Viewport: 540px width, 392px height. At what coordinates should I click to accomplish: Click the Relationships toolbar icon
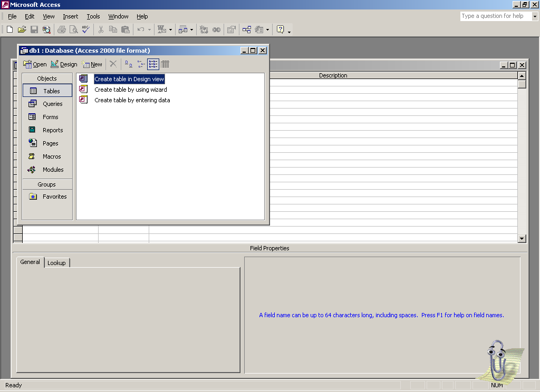coord(247,30)
